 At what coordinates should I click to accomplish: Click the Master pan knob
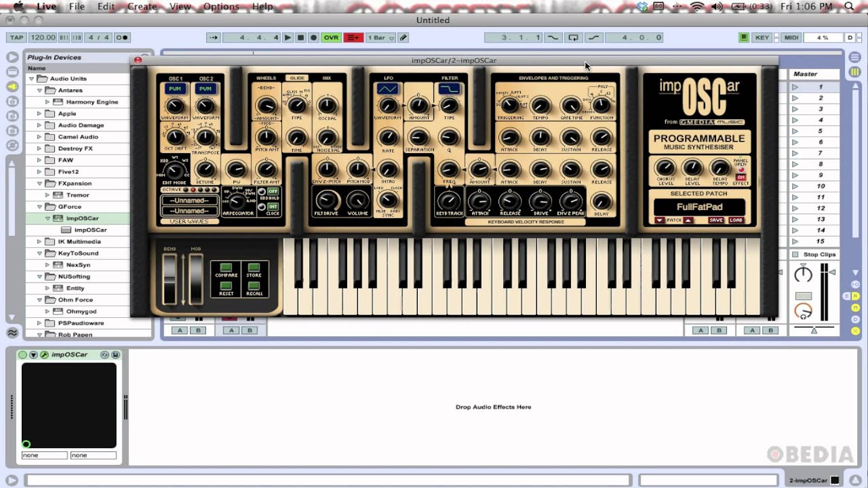point(803,274)
